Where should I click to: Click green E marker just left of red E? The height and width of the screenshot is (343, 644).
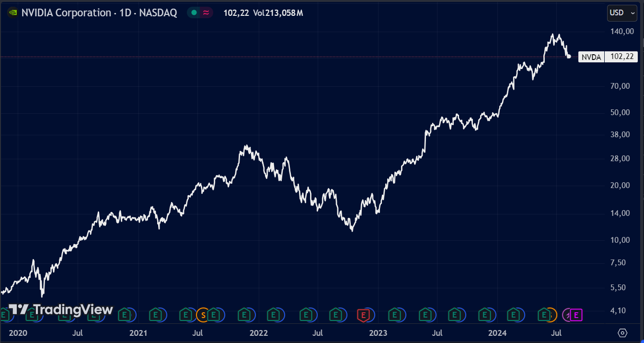[336, 315]
